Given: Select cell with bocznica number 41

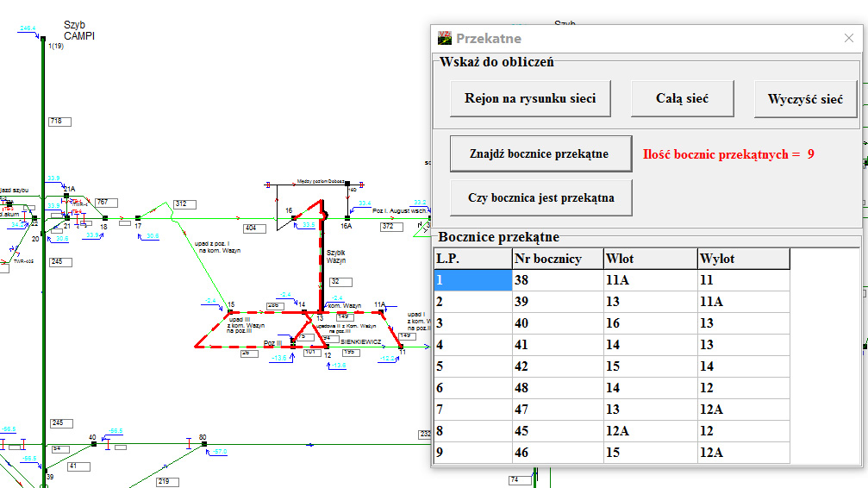Looking at the screenshot, I should (558, 345).
